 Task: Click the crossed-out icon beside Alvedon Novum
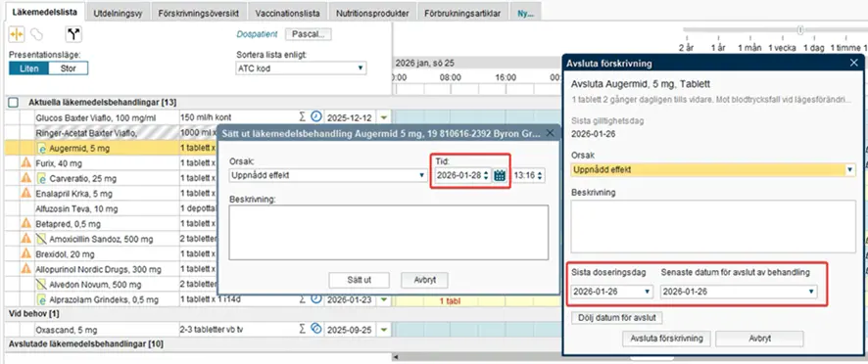click(x=42, y=285)
